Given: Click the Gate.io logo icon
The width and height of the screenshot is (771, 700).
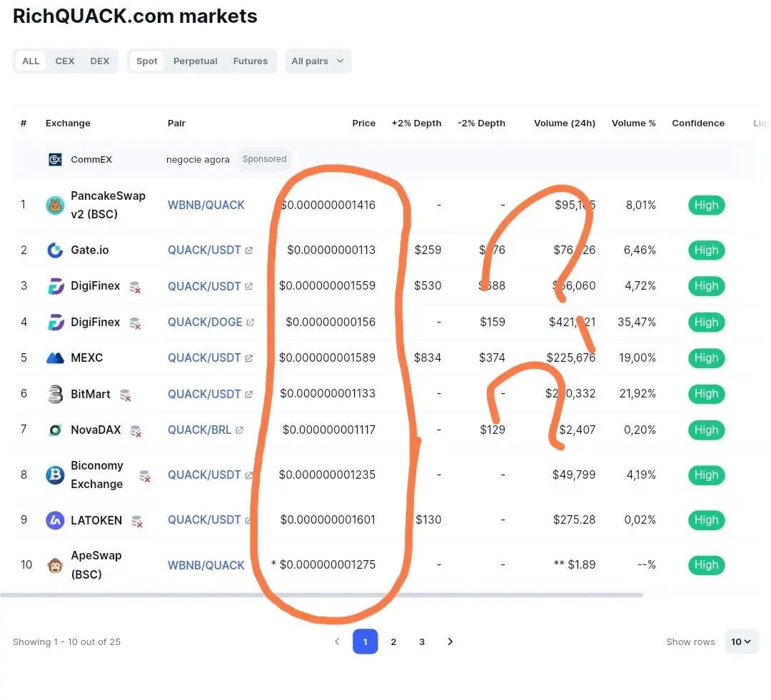Looking at the screenshot, I should pos(55,250).
